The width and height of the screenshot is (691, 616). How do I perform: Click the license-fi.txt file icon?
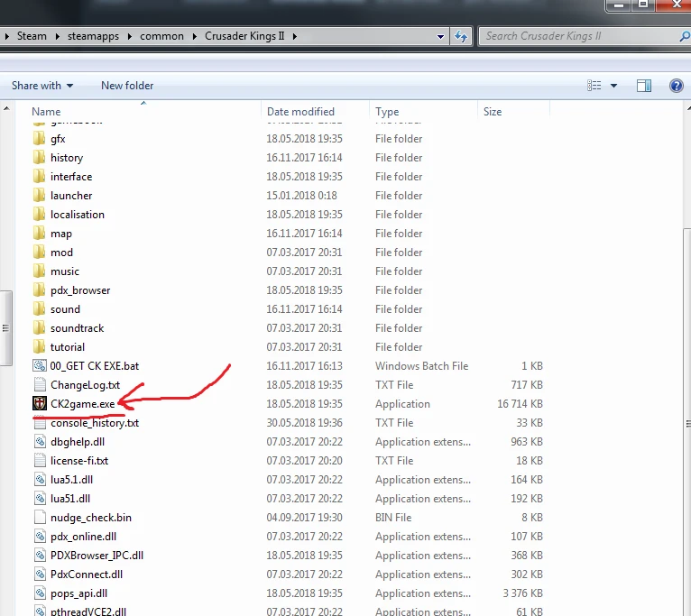[x=40, y=461]
